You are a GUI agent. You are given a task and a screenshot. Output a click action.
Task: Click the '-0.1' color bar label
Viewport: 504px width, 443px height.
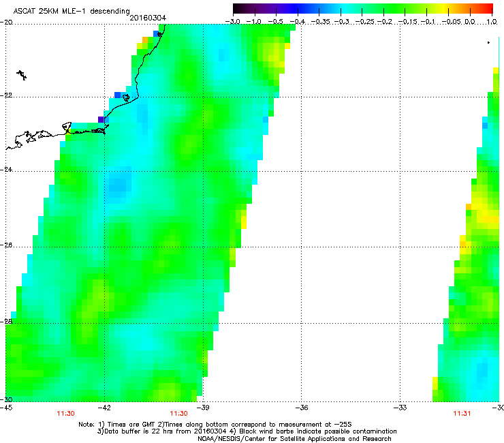click(428, 22)
